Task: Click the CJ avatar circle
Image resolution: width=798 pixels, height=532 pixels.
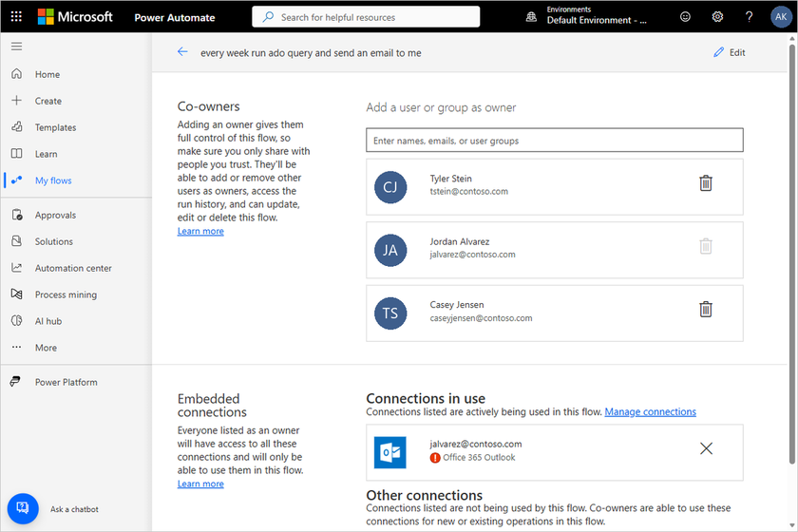Action: [x=390, y=187]
